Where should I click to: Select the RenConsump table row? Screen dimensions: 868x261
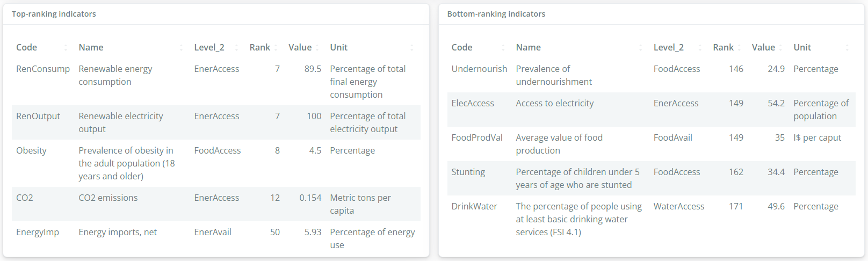click(x=216, y=82)
